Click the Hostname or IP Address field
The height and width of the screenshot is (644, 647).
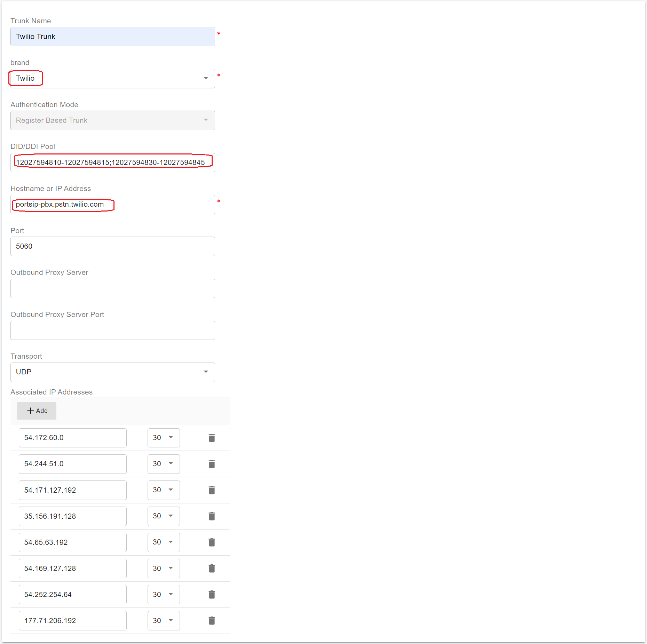click(112, 204)
